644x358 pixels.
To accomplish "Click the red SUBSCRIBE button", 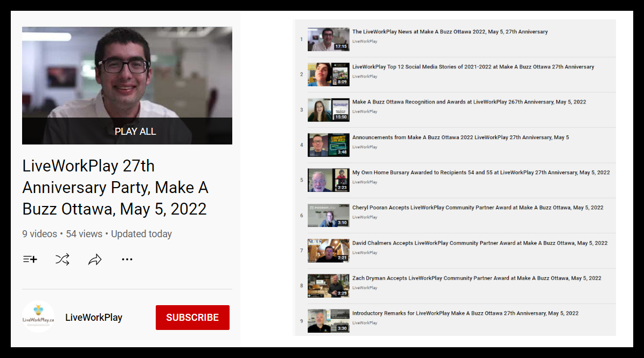I will [192, 318].
